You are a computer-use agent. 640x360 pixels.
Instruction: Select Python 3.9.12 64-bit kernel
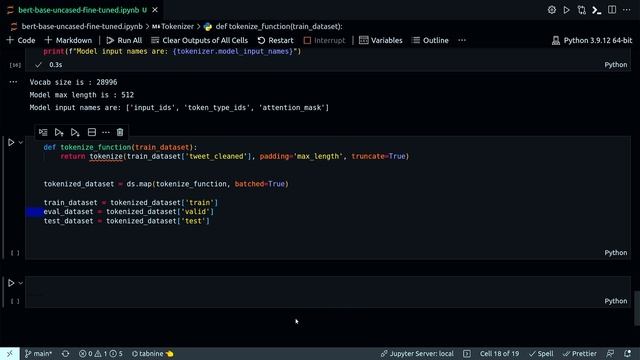(592, 40)
